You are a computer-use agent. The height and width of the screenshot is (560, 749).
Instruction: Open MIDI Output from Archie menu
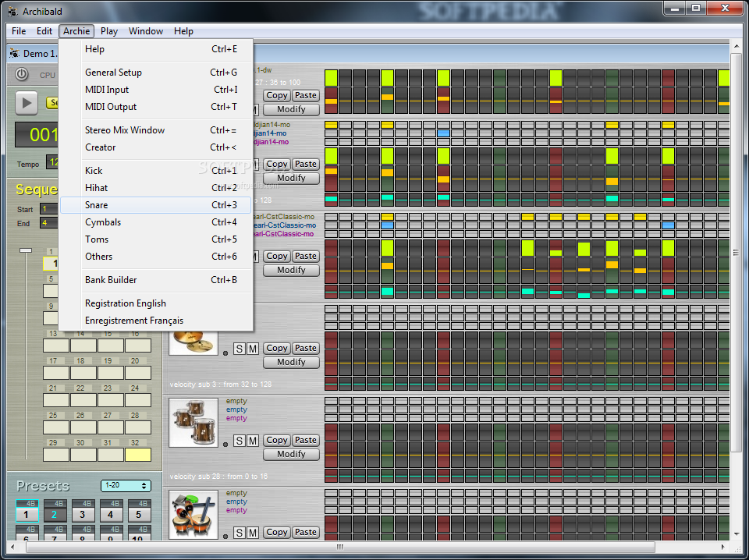(155, 107)
